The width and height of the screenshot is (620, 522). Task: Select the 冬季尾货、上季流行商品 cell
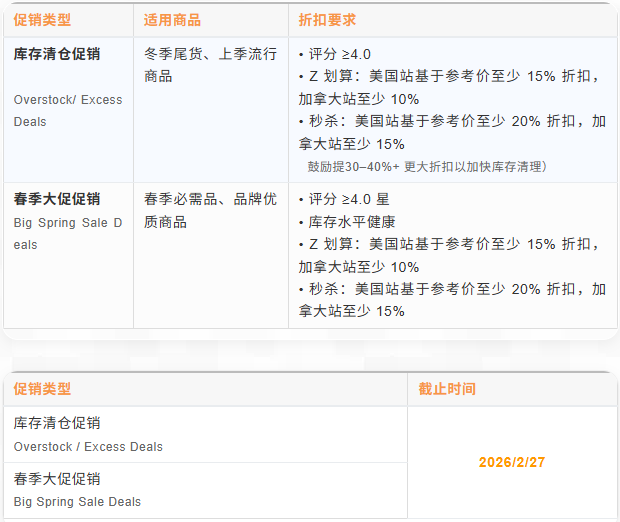210,64
